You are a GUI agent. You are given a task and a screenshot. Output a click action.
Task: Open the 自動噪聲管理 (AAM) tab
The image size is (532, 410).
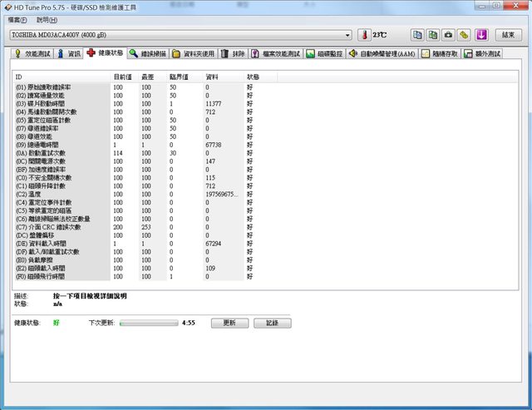pyautogui.click(x=382, y=53)
